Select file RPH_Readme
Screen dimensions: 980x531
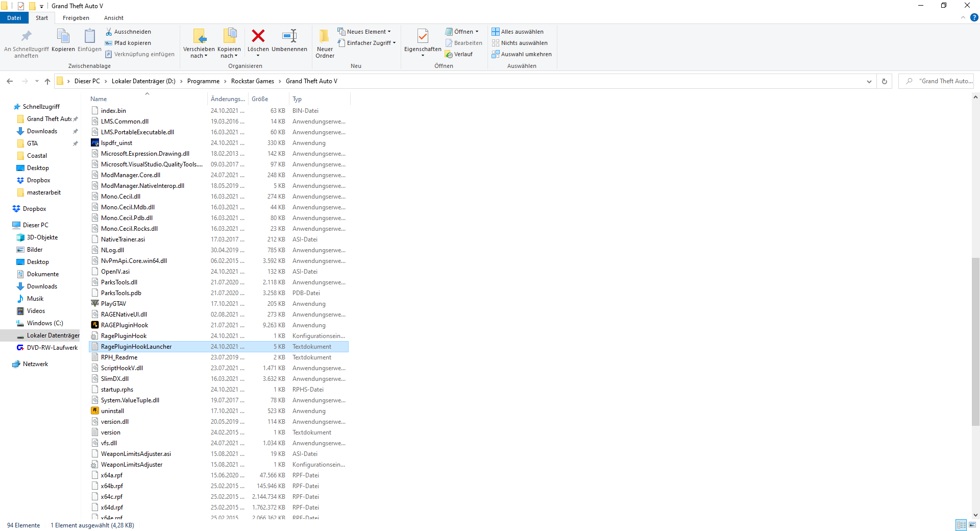click(x=219, y=357)
